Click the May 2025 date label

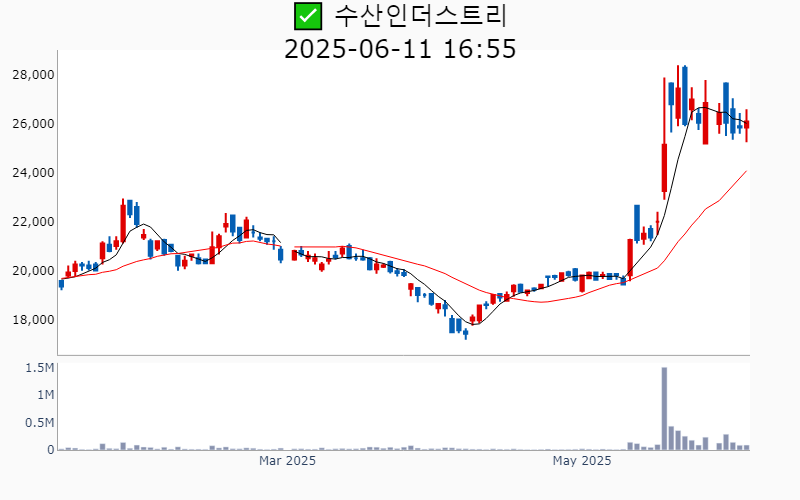pos(582,461)
